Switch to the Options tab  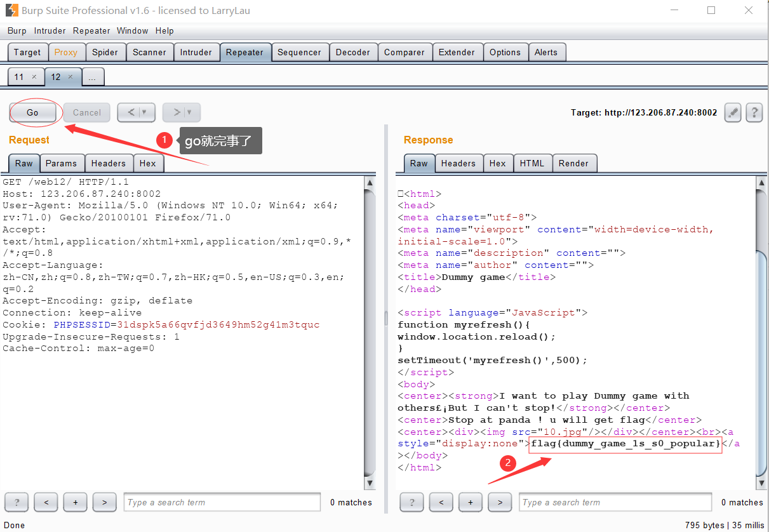(505, 52)
